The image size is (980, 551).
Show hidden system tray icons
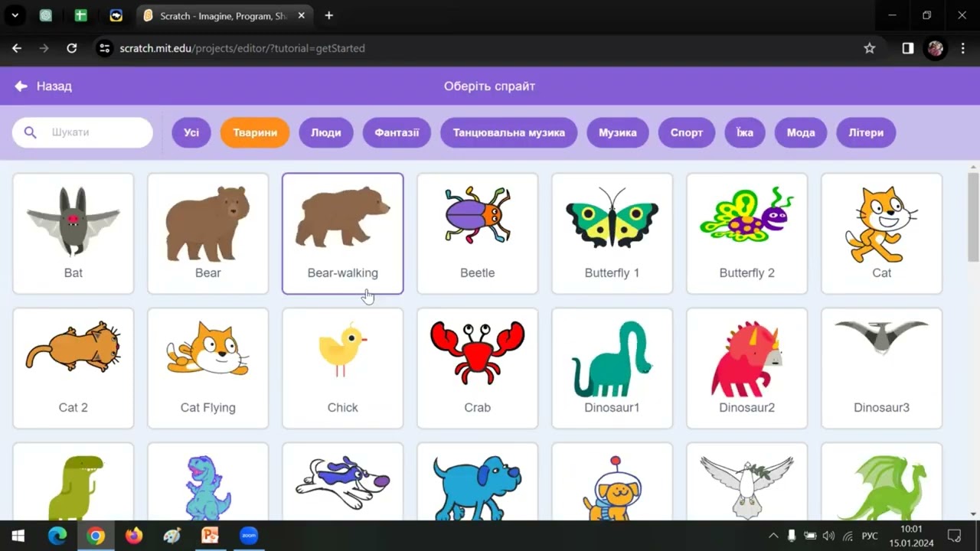pos(773,536)
